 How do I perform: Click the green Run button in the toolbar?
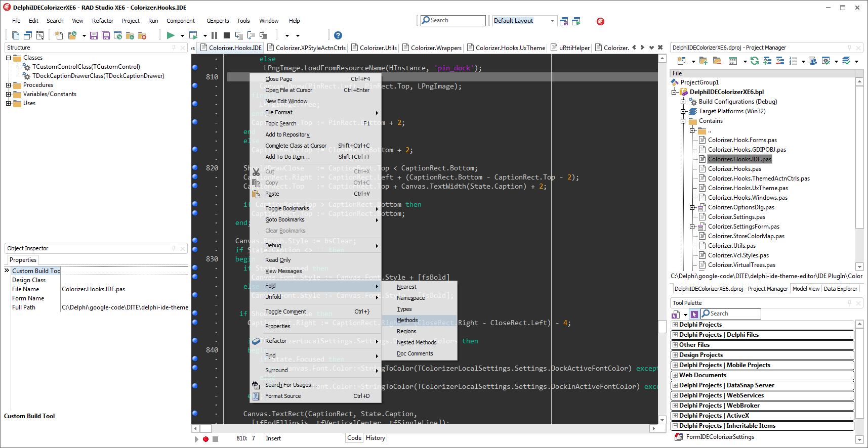pyautogui.click(x=171, y=35)
